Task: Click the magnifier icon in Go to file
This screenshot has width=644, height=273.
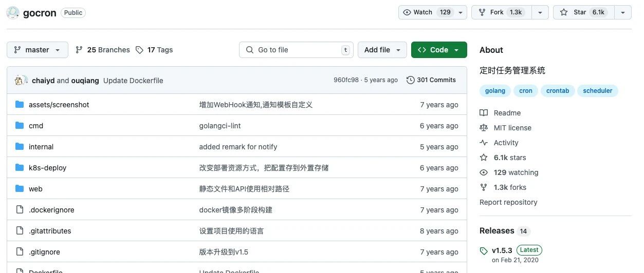Action: (x=250, y=50)
